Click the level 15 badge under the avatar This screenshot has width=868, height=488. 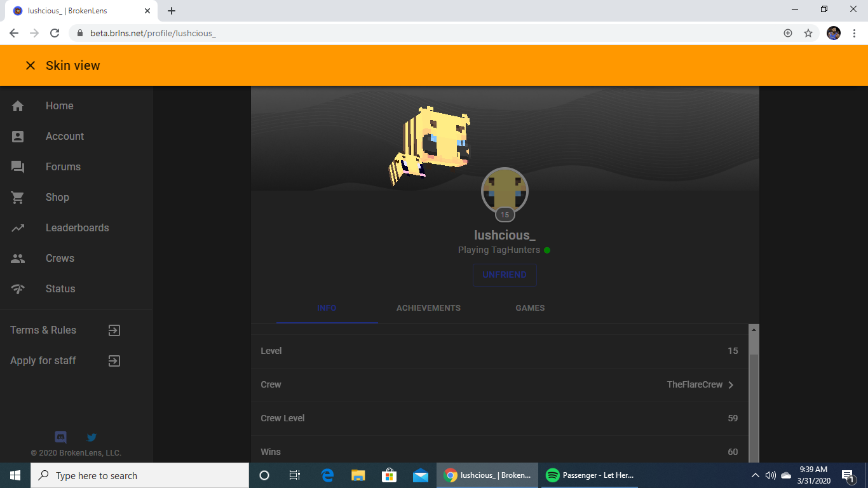505,215
